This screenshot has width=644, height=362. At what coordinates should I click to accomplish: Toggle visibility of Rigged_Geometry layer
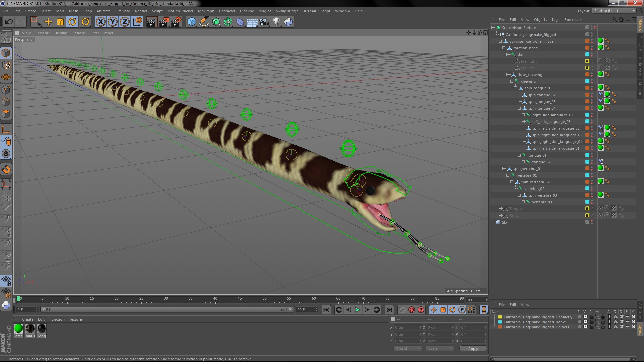pyautogui.click(x=585, y=317)
